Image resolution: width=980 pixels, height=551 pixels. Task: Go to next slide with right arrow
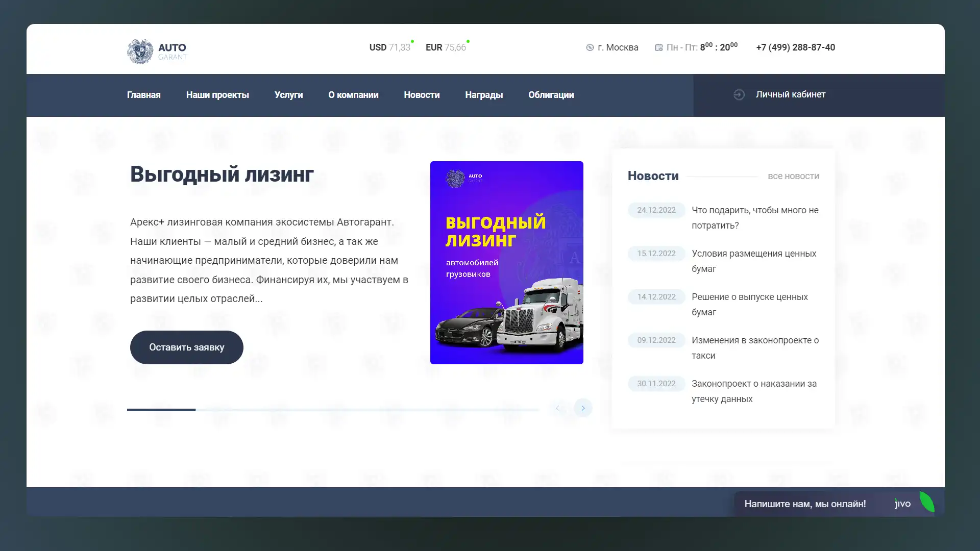pos(583,408)
